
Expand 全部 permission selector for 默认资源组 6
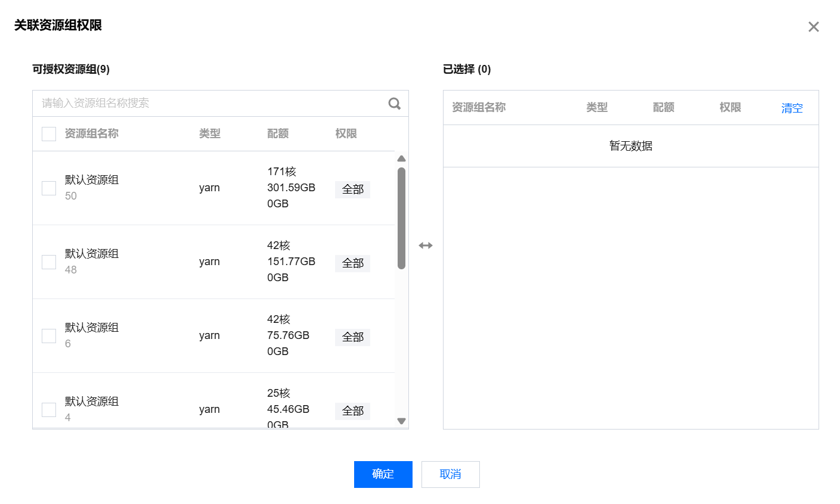352,337
